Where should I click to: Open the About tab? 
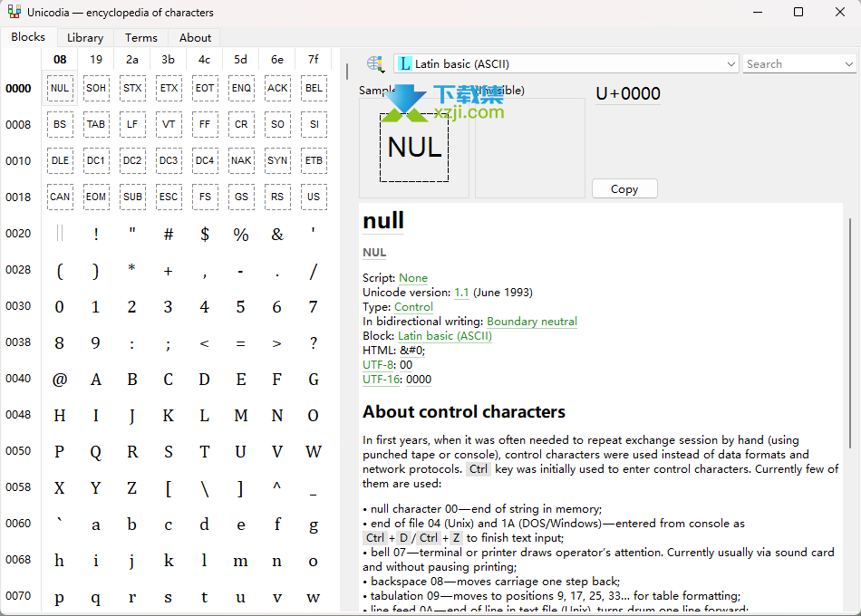[195, 38]
